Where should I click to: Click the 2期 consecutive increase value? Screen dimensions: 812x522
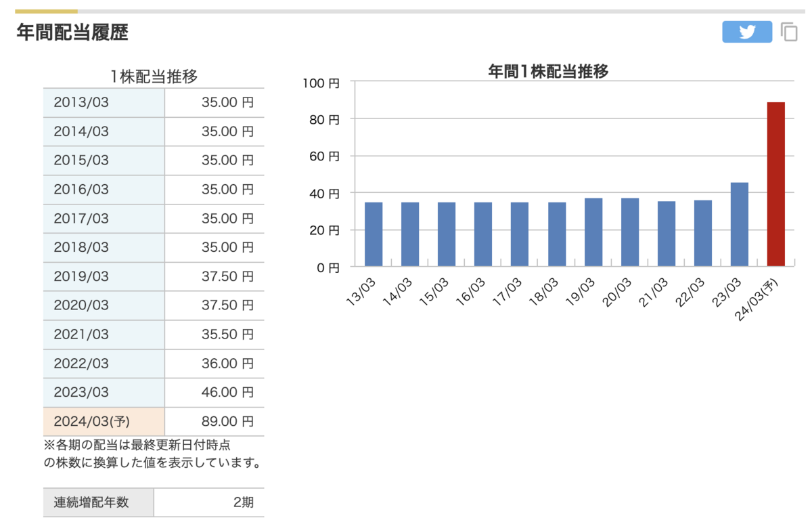[243, 503]
